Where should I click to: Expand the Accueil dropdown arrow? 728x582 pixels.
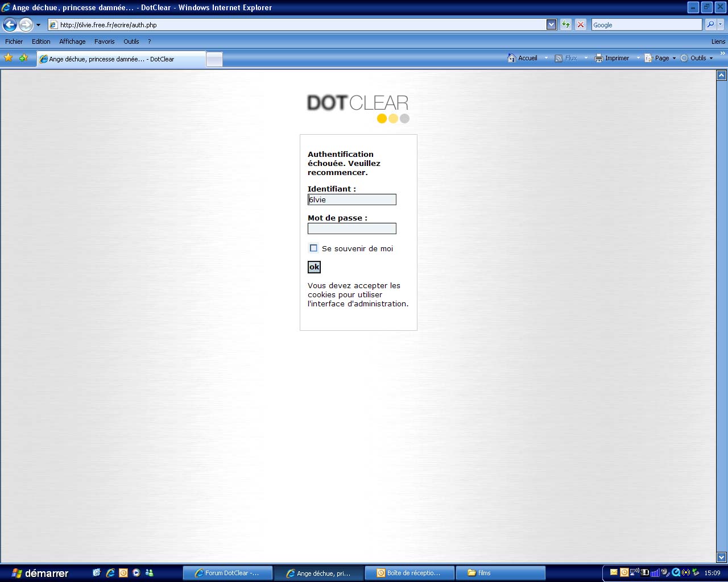[546, 58]
